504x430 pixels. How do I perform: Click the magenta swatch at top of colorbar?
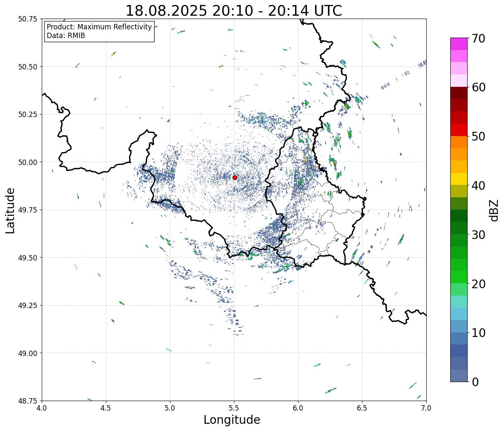pyautogui.click(x=459, y=44)
